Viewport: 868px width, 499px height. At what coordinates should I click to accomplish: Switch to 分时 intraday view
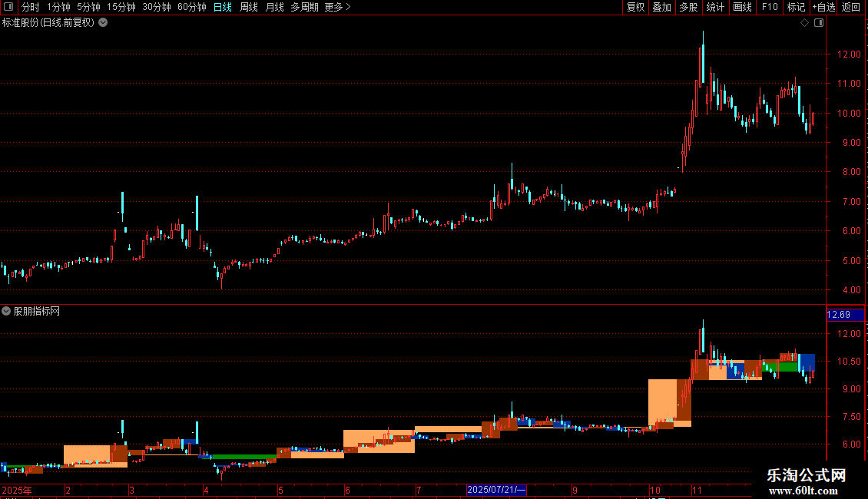(x=31, y=7)
